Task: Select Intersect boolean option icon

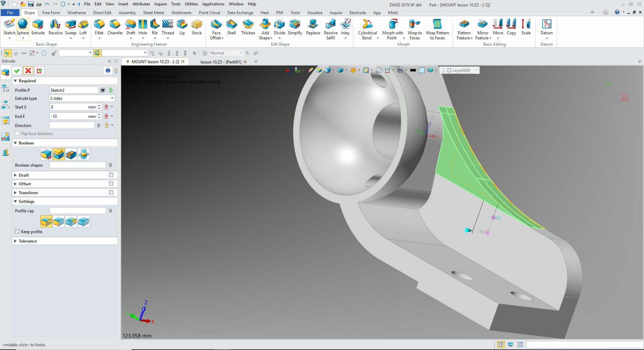Action: [x=84, y=154]
